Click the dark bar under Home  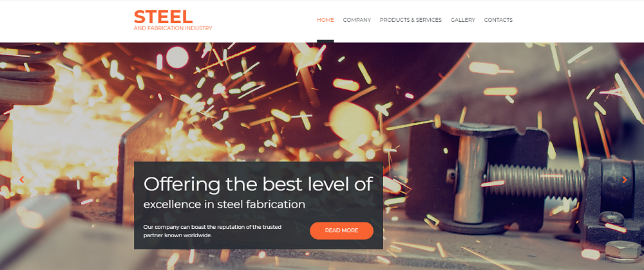pyautogui.click(x=325, y=41)
